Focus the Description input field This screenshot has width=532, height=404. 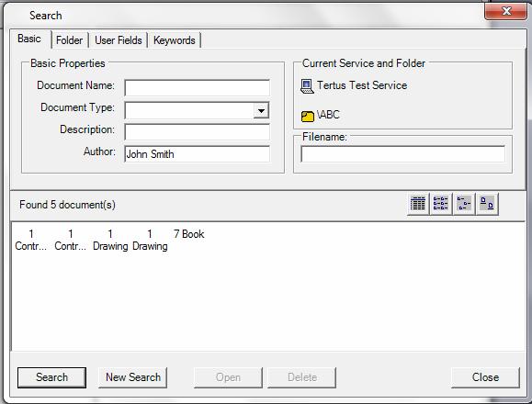[198, 132]
